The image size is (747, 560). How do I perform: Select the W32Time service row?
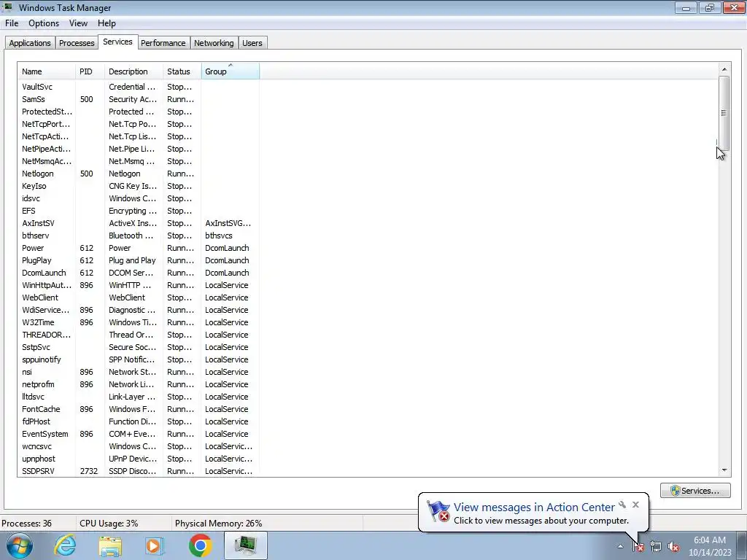pyautogui.click(x=138, y=322)
